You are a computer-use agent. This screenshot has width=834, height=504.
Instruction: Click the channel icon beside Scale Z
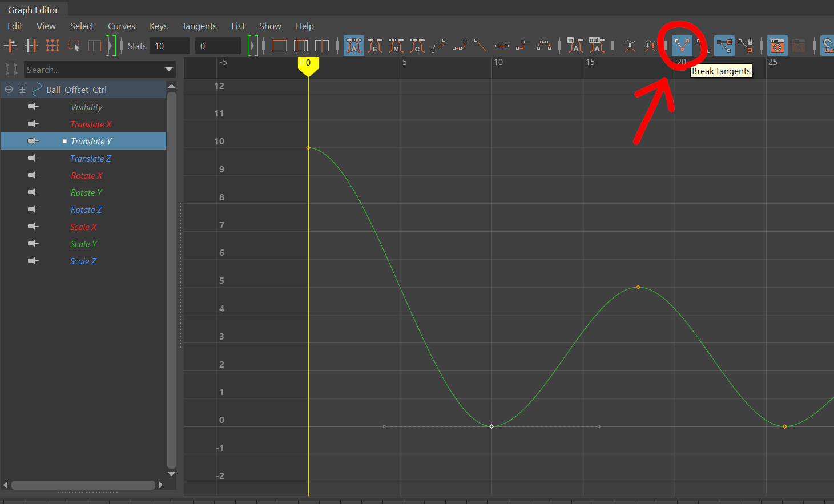tap(34, 261)
